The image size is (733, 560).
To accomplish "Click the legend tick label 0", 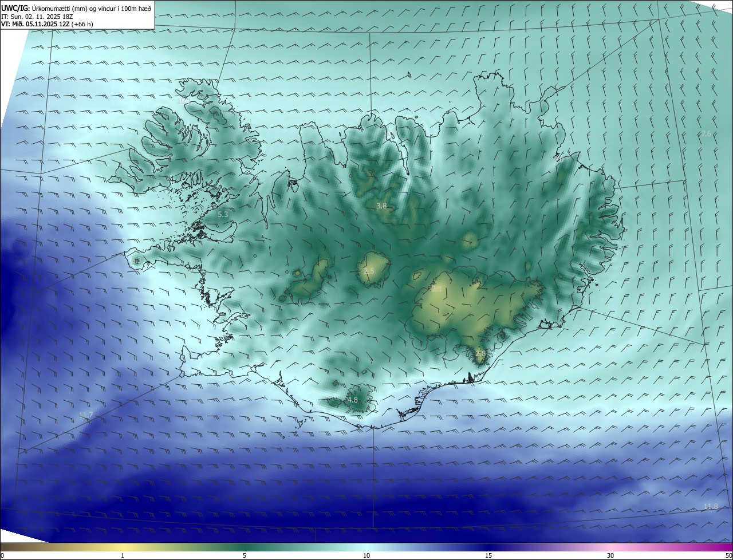I will coord(2,556).
